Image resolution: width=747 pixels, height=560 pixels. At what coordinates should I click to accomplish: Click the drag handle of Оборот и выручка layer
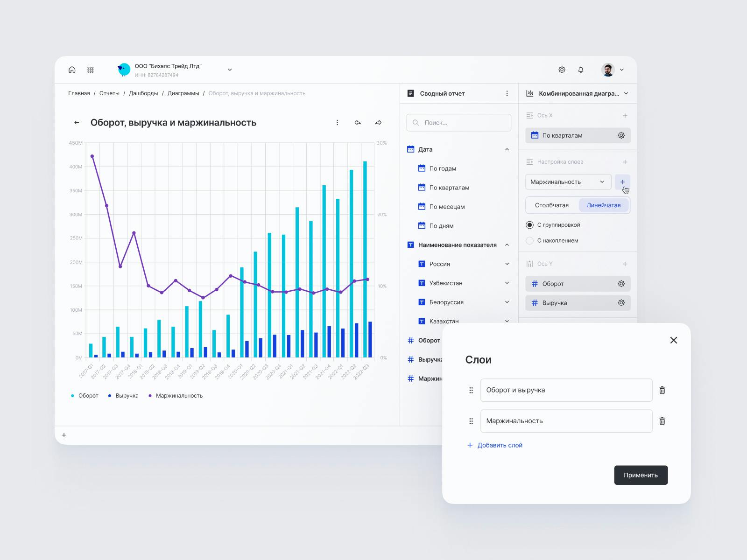point(471,390)
